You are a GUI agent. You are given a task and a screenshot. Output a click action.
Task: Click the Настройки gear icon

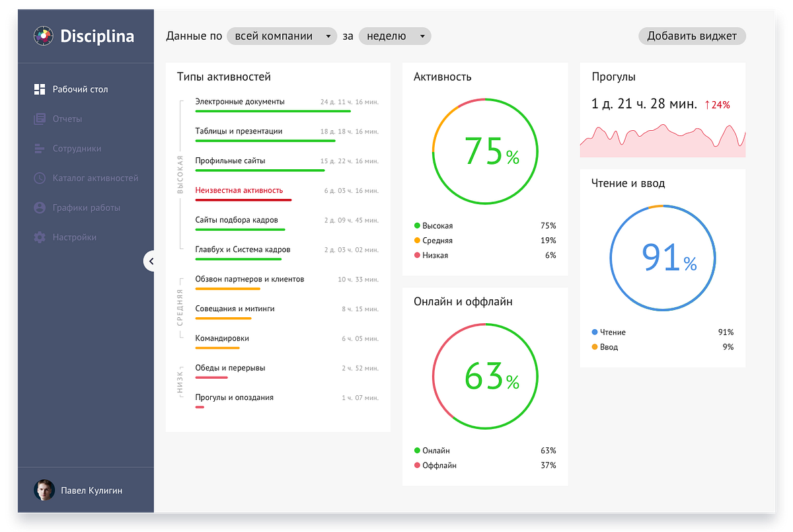[40, 237]
